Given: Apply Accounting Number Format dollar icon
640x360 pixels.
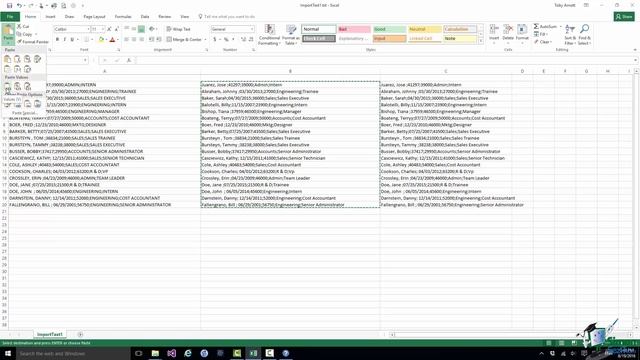Looking at the screenshot, I should pyautogui.click(x=215, y=40).
